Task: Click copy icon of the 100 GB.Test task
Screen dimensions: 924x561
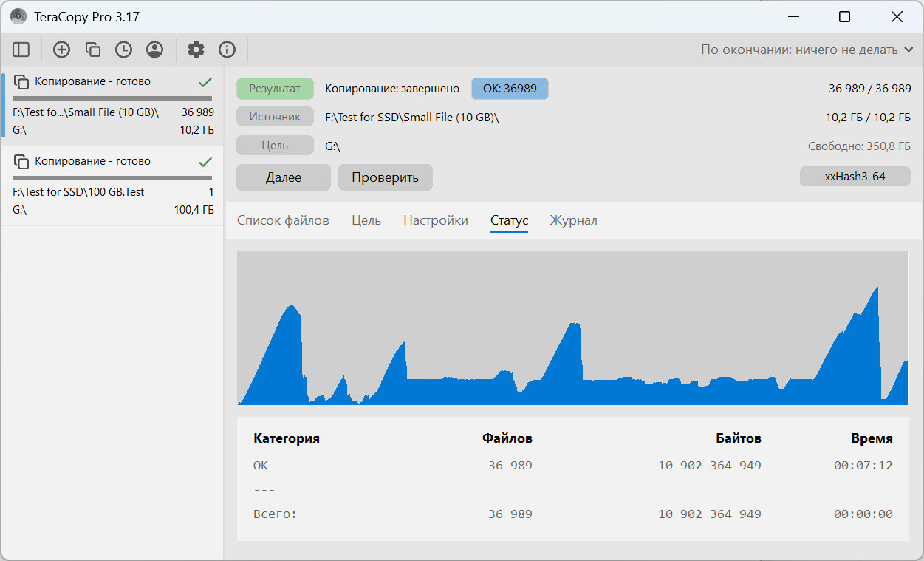Action: pyautogui.click(x=21, y=162)
